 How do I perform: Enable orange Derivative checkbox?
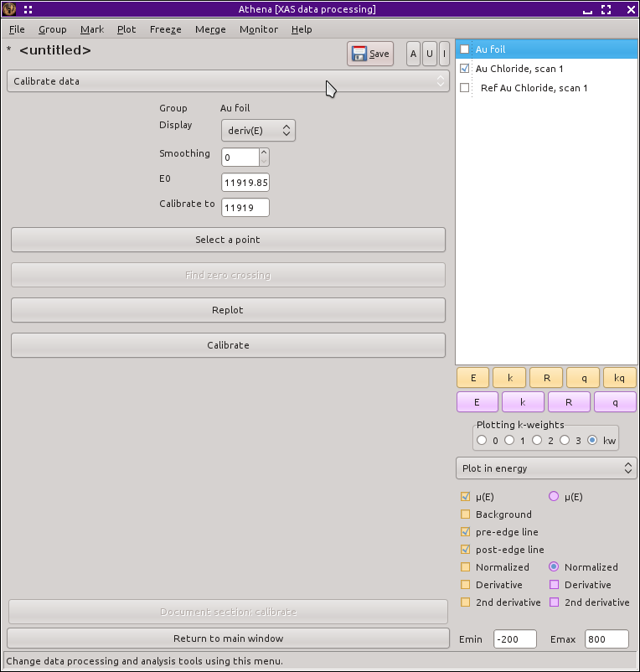(x=465, y=584)
